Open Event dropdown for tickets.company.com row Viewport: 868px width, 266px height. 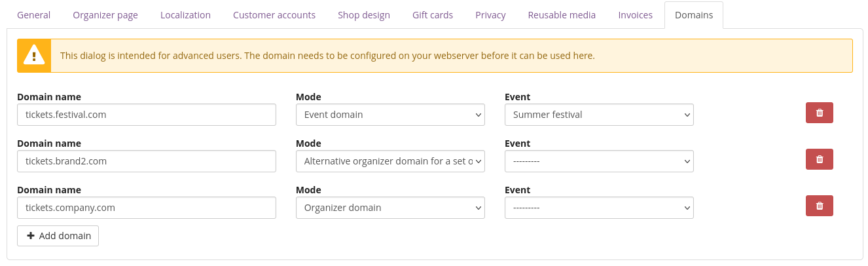(x=599, y=208)
